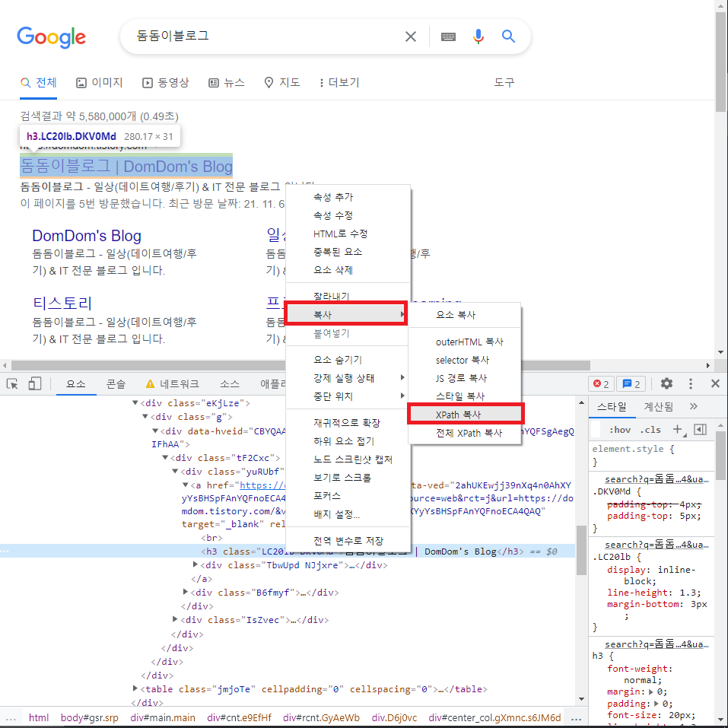Select JS 경로 복사 in submenu
Image resolution: width=728 pixels, height=728 pixels.
[x=465, y=378]
